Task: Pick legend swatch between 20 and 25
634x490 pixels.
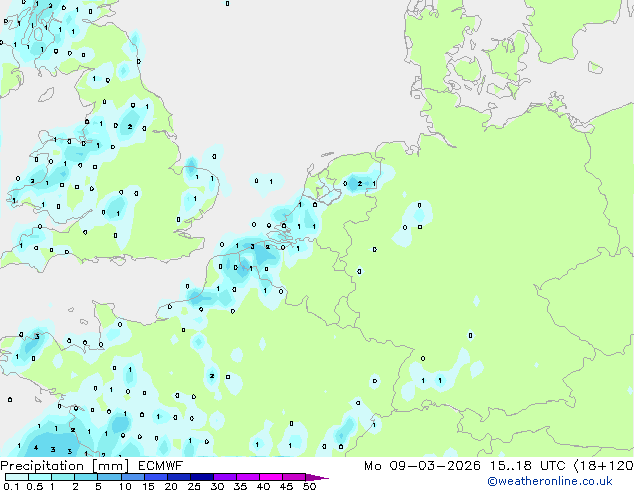Action: [x=179, y=477]
